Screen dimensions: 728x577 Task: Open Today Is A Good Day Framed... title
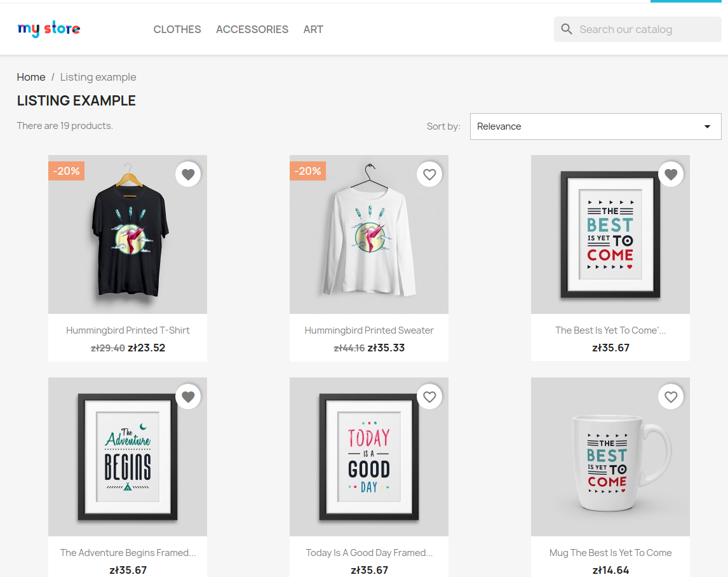click(x=369, y=553)
